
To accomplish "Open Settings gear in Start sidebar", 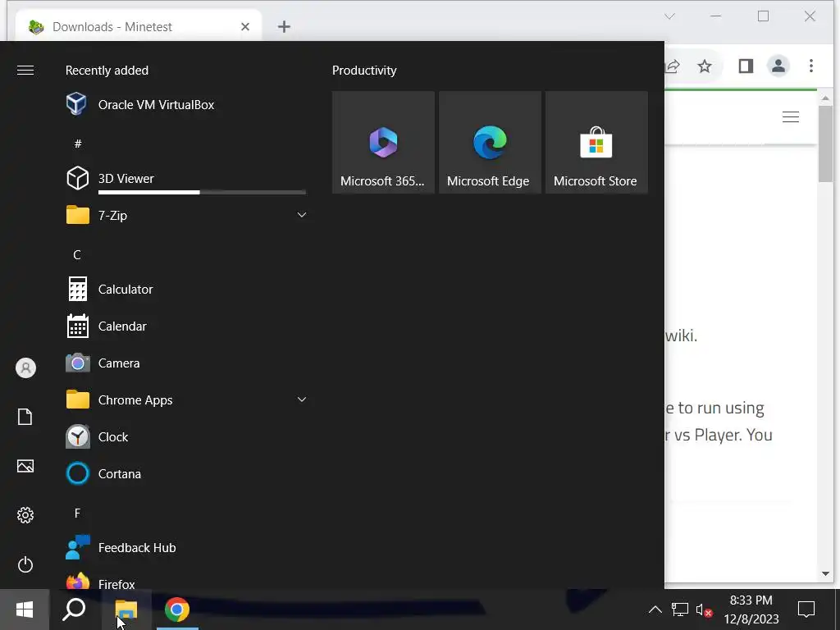I will (25, 515).
